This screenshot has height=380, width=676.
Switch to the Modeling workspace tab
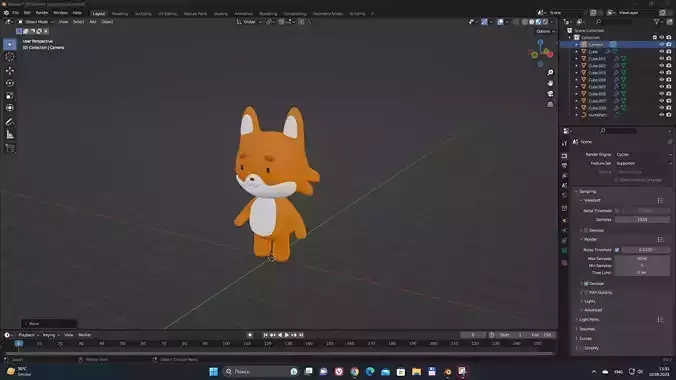point(120,14)
